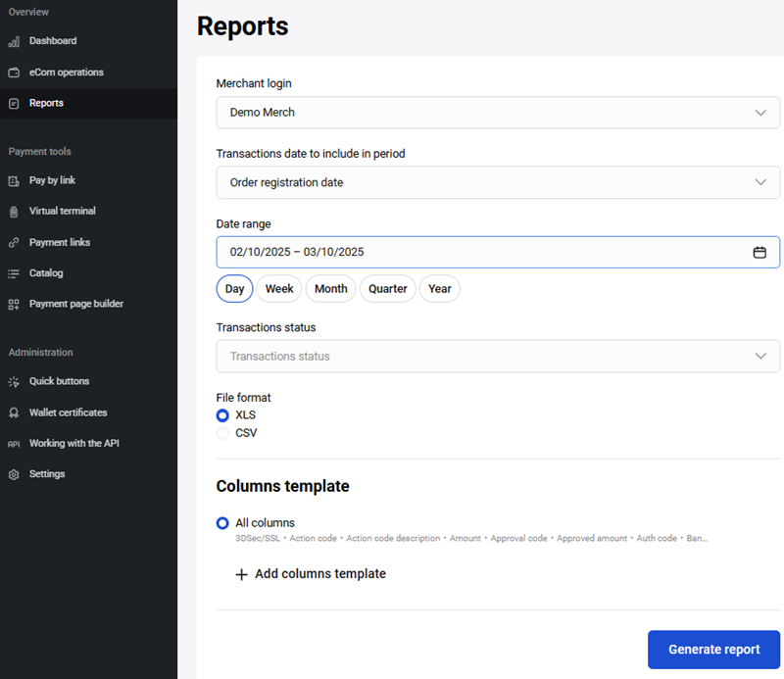
Task: Select the XLS file format
Action: pos(222,415)
